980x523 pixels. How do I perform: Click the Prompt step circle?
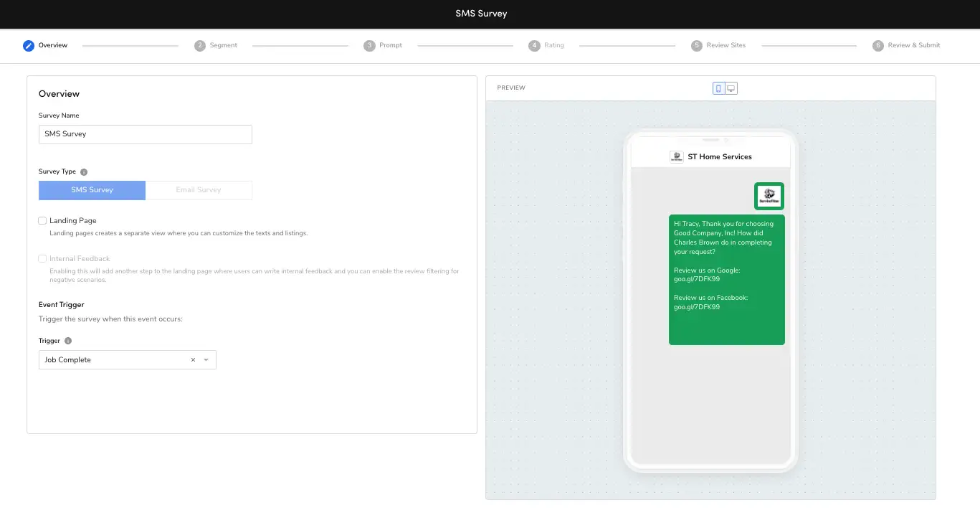click(x=368, y=45)
